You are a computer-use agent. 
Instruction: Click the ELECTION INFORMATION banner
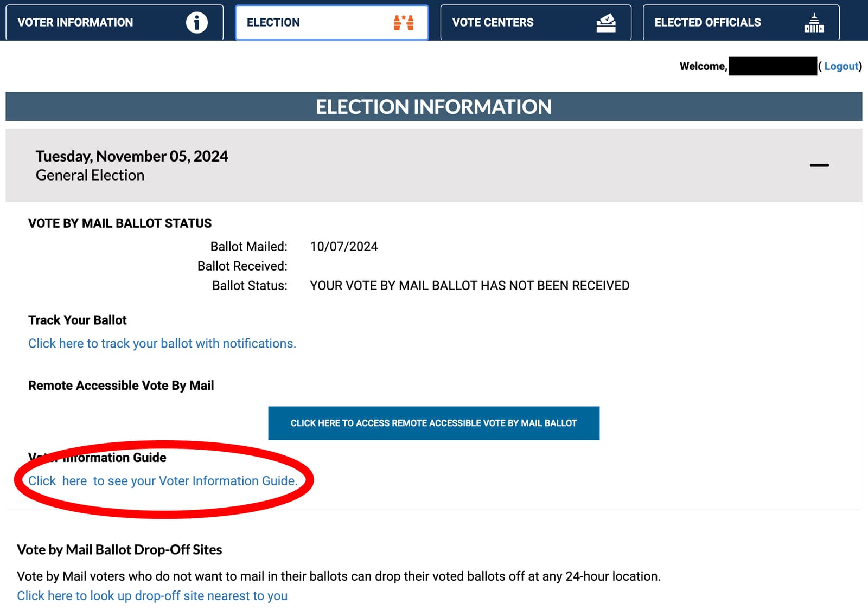pyautogui.click(x=434, y=107)
